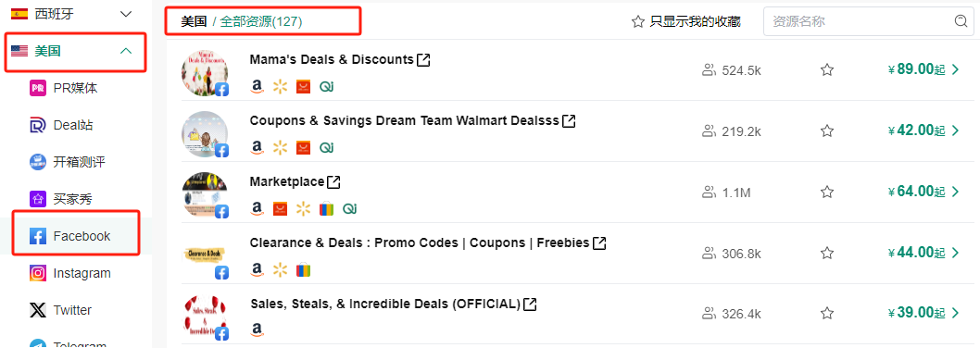Click the AliExpress icon under Coupons & Savings Dream Team
Screen dimensions: 980x348
tap(303, 147)
